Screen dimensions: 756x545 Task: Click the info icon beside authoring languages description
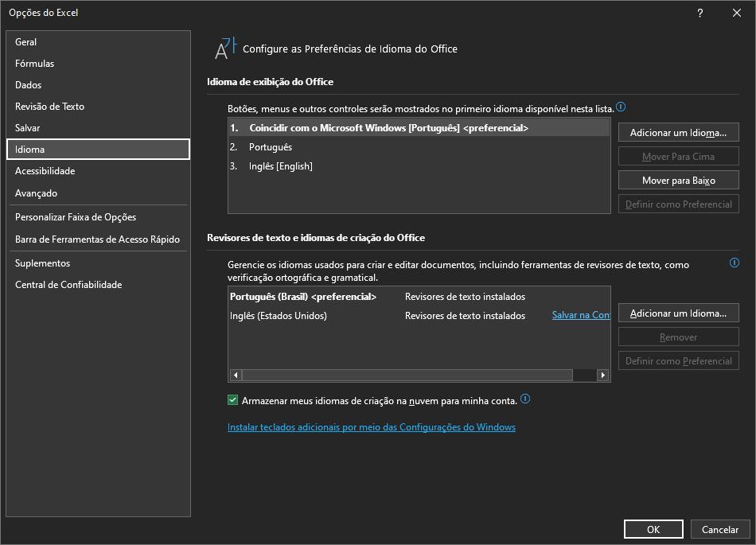pos(735,263)
